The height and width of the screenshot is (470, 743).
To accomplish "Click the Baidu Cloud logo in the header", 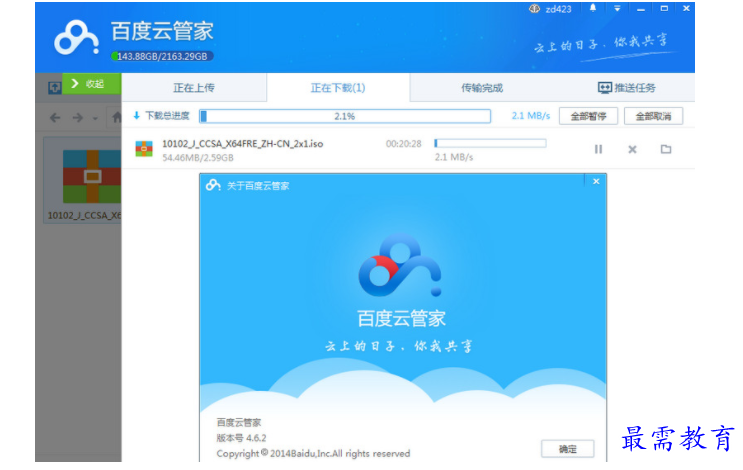I will (76, 37).
